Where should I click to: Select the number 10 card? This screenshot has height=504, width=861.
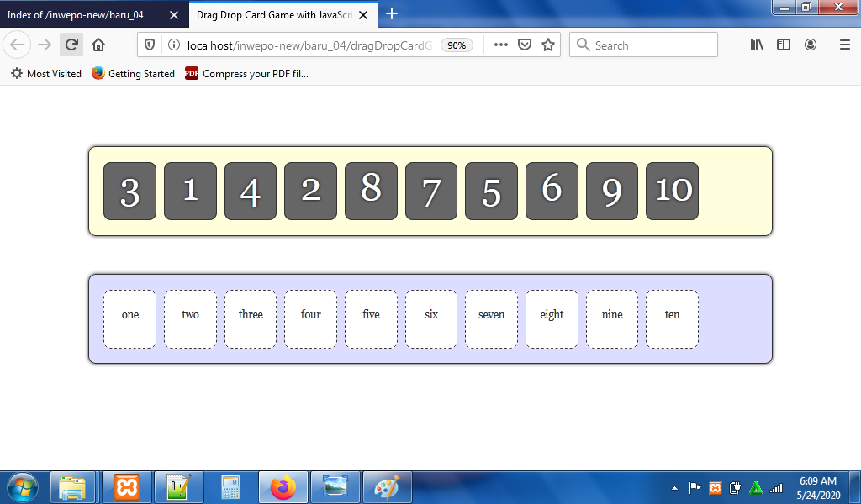click(672, 191)
